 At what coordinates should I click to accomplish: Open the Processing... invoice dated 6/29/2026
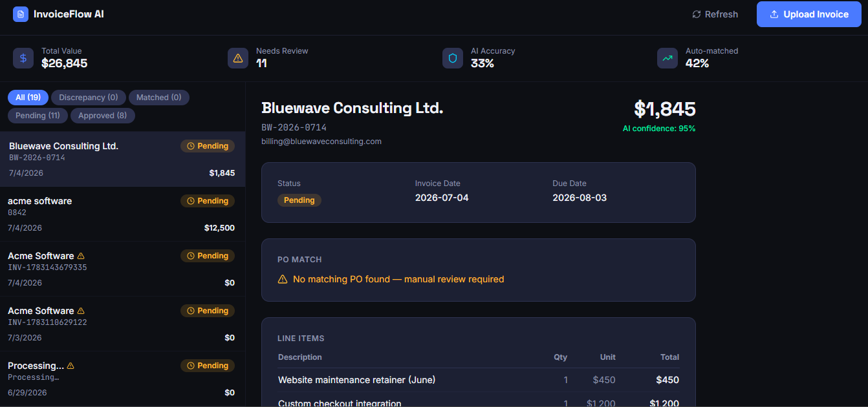122,379
